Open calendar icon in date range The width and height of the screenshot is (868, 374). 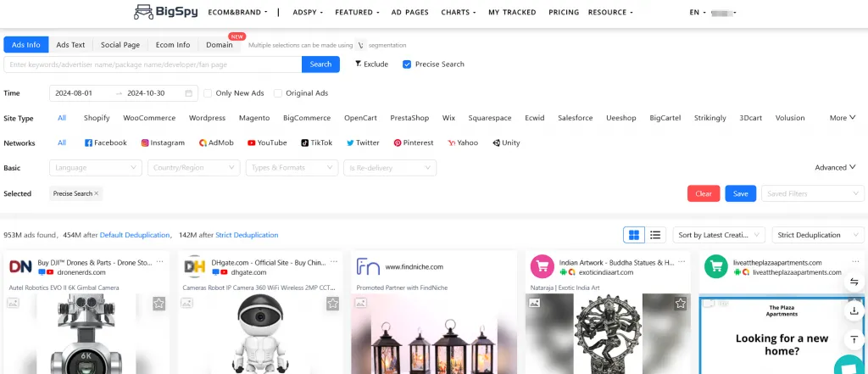(x=188, y=93)
